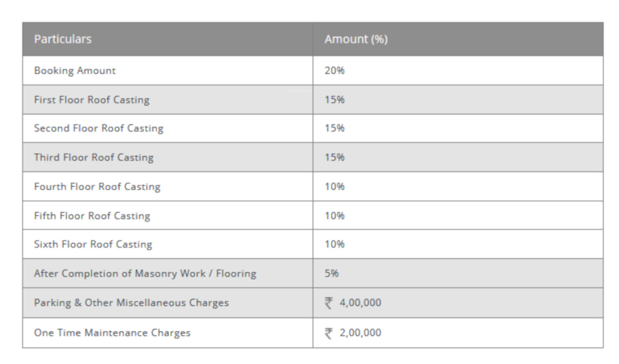
Task: Click the 10% amount for Fourth Floor
Action: 334,187
